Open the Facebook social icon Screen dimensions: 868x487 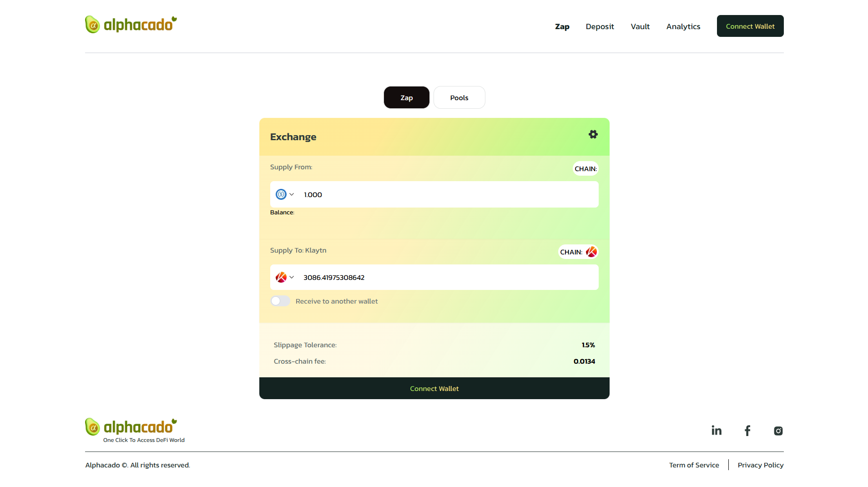(747, 431)
